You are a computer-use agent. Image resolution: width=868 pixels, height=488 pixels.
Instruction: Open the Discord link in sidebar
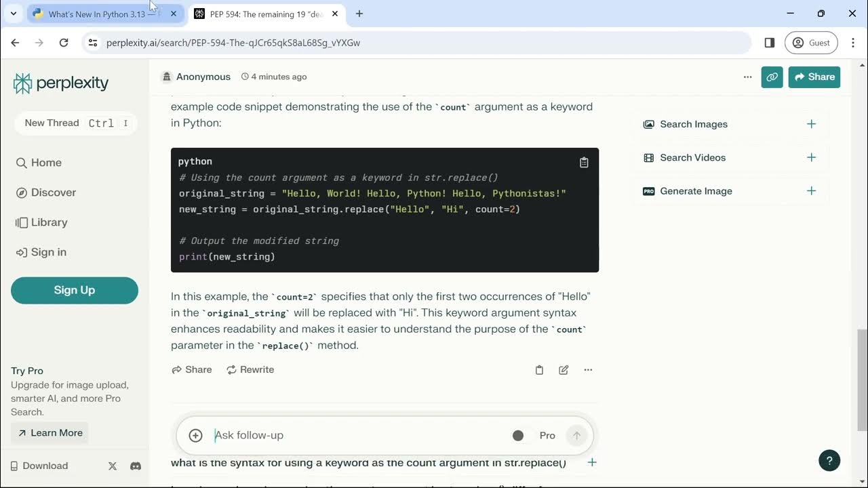pos(136,466)
